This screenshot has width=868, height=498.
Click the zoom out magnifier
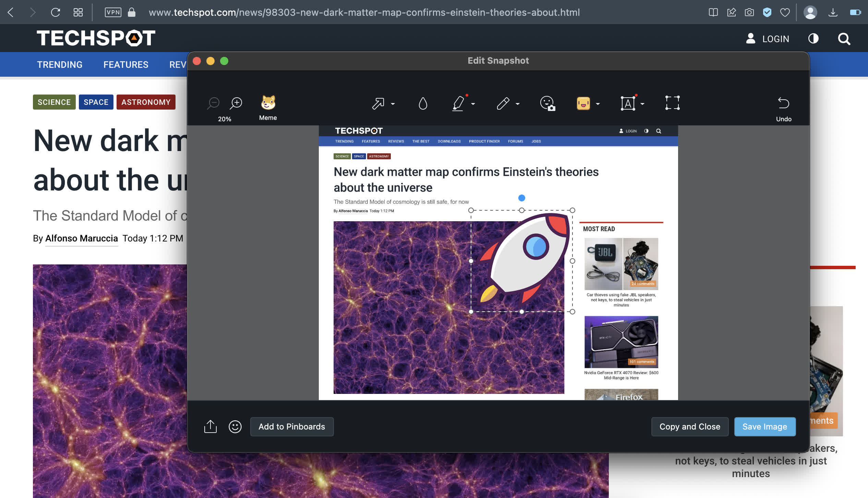pyautogui.click(x=213, y=103)
